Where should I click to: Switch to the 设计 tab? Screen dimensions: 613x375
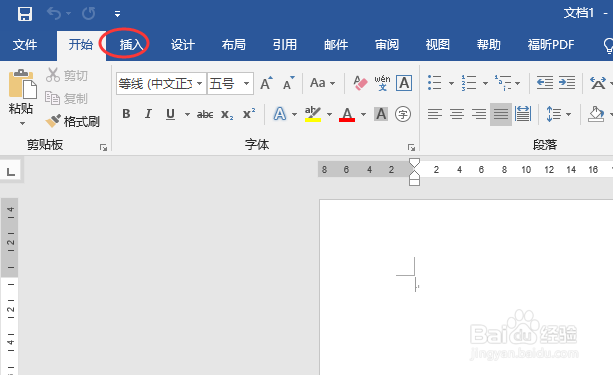click(x=183, y=45)
